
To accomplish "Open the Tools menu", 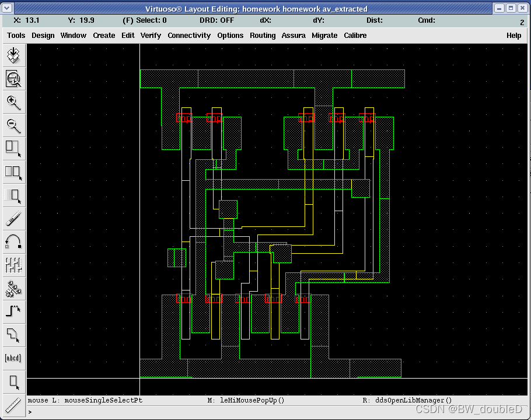I will click(x=16, y=36).
